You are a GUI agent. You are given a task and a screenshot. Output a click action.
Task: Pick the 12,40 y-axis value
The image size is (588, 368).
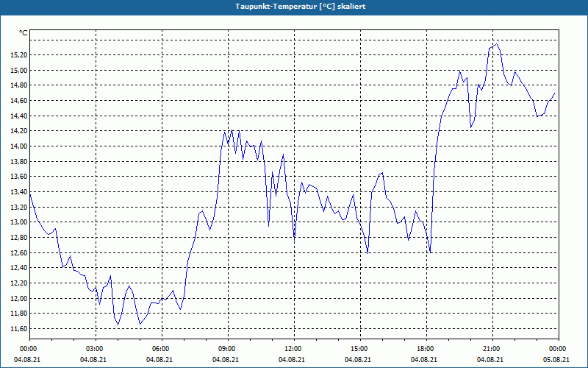[x=20, y=268]
